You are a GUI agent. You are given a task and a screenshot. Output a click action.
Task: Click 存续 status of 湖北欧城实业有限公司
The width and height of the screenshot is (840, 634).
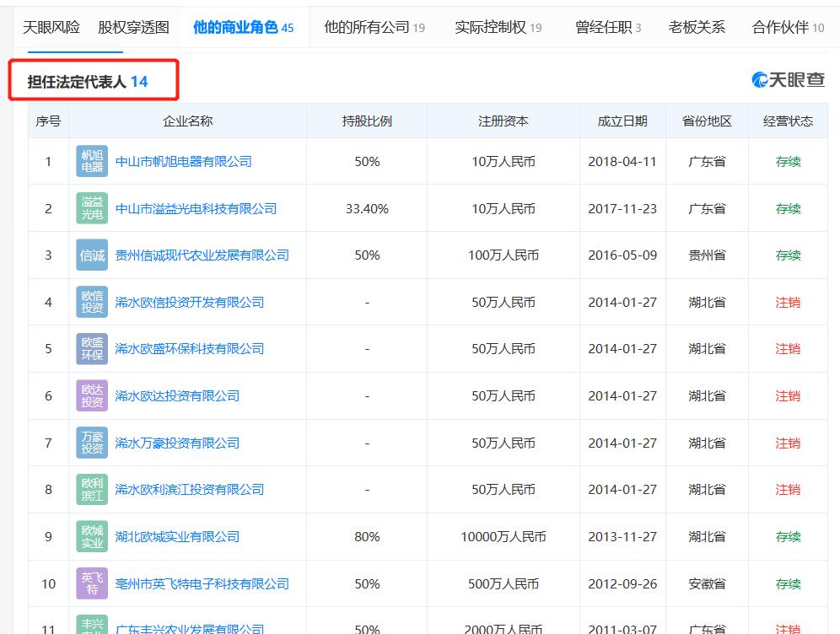tap(788, 536)
